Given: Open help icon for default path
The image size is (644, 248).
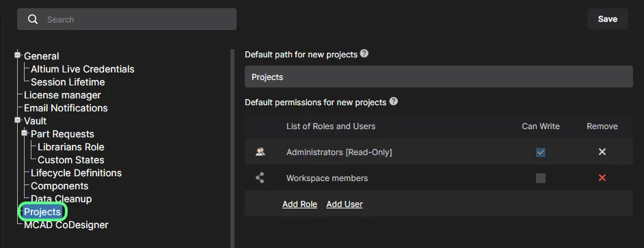Looking at the screenshot, I should pyautogui.click(x=364, y=54).
